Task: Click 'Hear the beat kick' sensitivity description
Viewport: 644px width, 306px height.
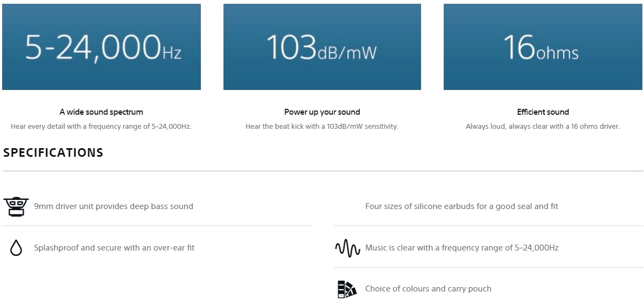Action: [322, 127]
